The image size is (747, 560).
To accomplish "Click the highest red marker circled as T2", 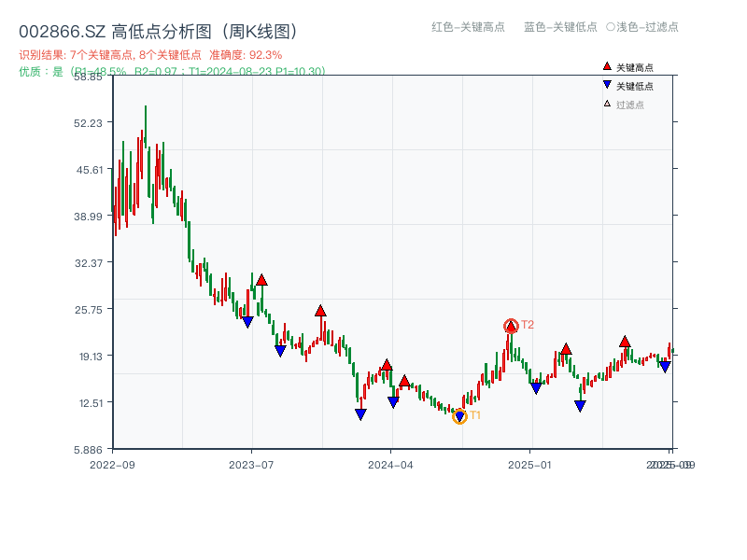I will click(511, 326).
